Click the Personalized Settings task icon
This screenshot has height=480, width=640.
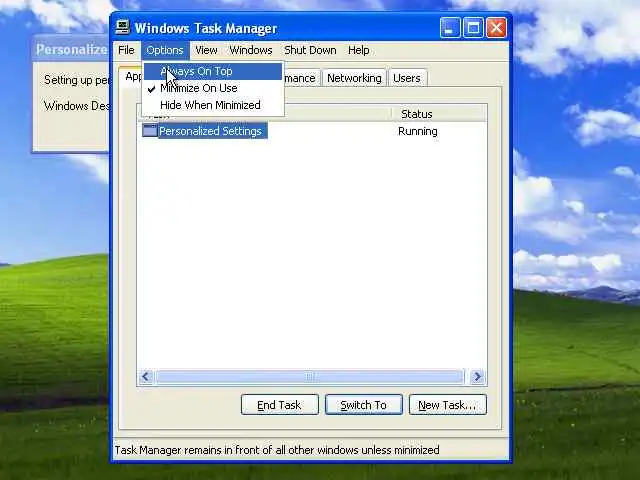(149, 131)
